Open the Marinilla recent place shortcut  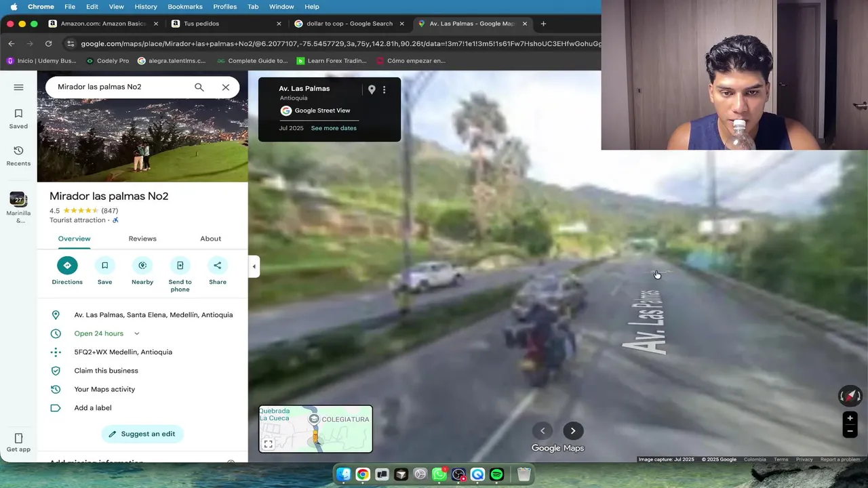[18, 207]
